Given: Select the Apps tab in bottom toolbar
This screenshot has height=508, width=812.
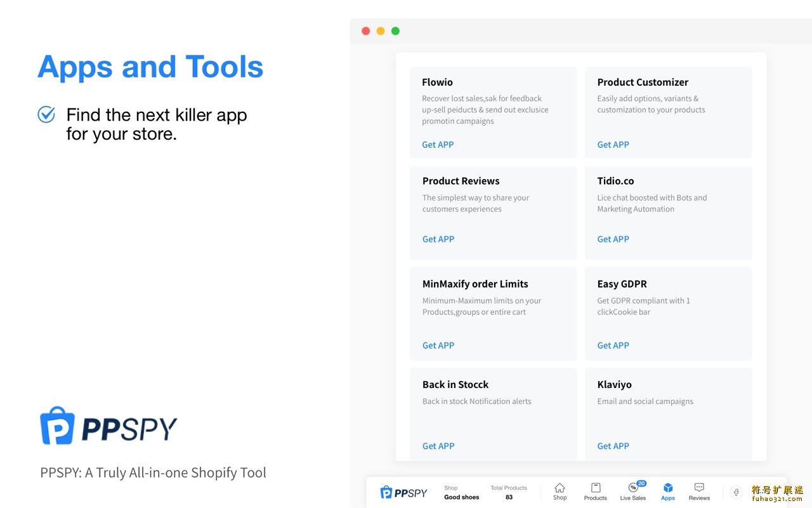Looking at the screenshot, I should [668, 491].
